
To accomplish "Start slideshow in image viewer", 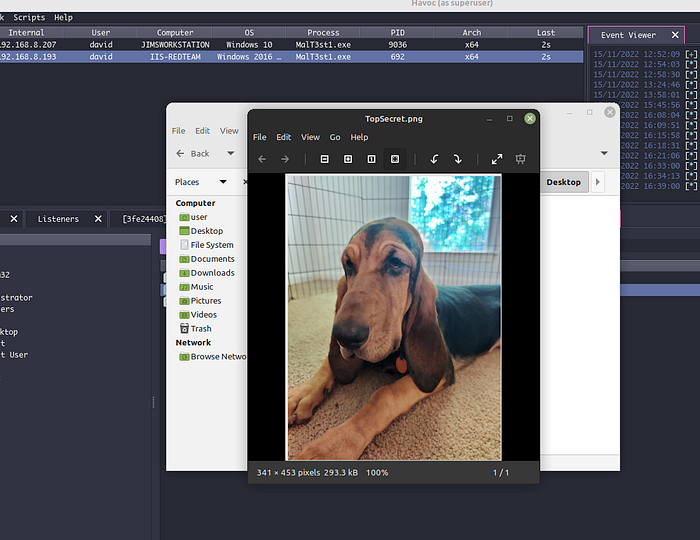I will pyautogui.click(x=520, y=159).
